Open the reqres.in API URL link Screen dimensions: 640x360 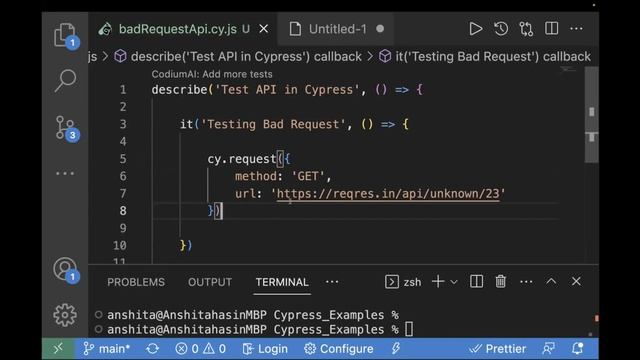388,193
